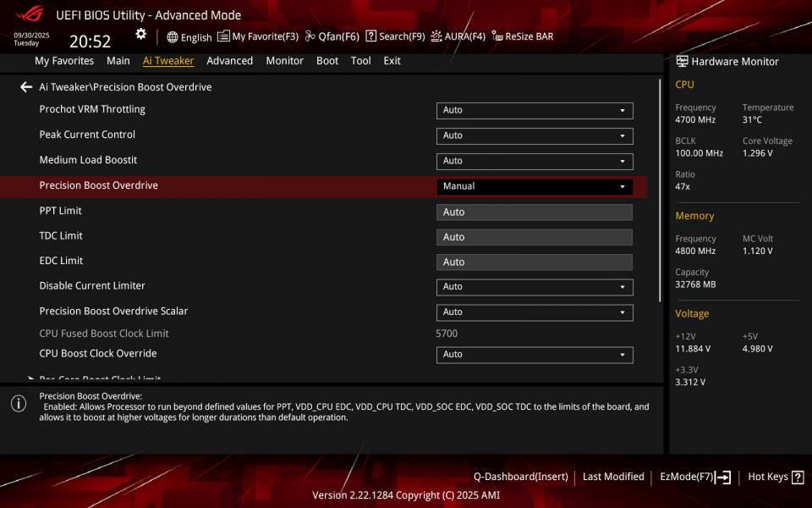Open the Prochot VRM Throttling dropdown
Screen dimensions: 812x508
(x=535, y=110)
